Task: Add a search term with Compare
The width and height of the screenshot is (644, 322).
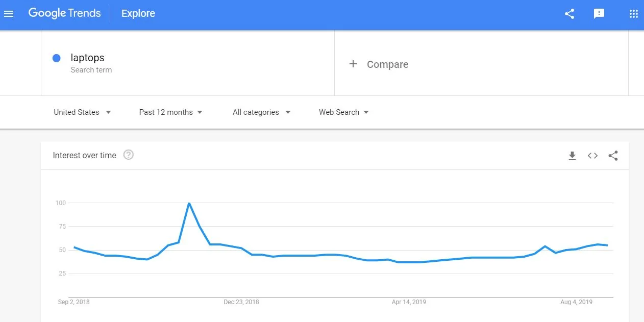Action: [379, 64]
